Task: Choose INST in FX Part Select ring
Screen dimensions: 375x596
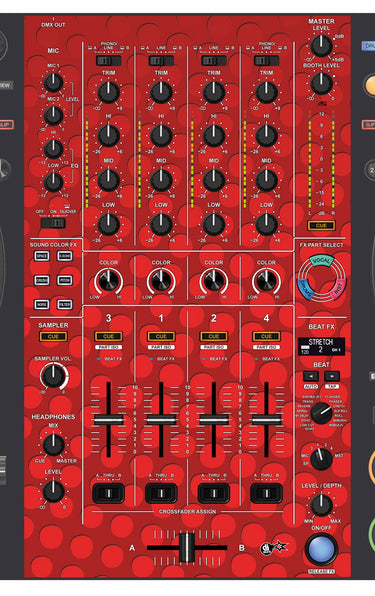Action: pos(338,289)
